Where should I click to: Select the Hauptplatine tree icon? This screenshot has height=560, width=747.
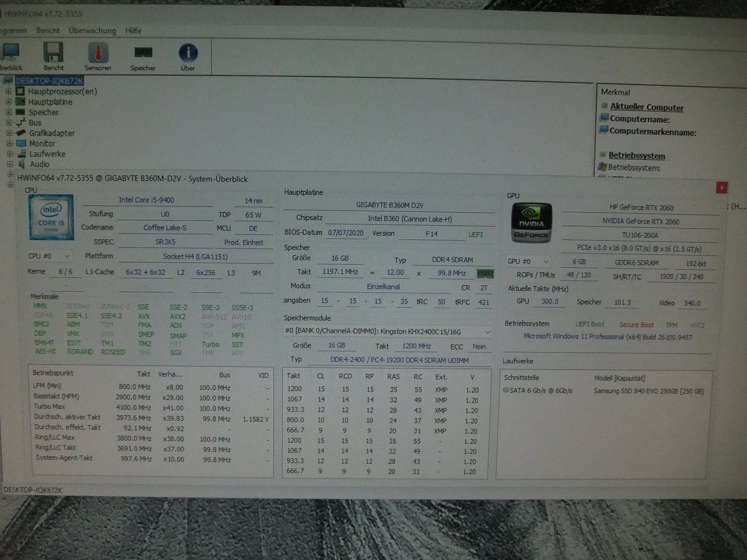20,102
